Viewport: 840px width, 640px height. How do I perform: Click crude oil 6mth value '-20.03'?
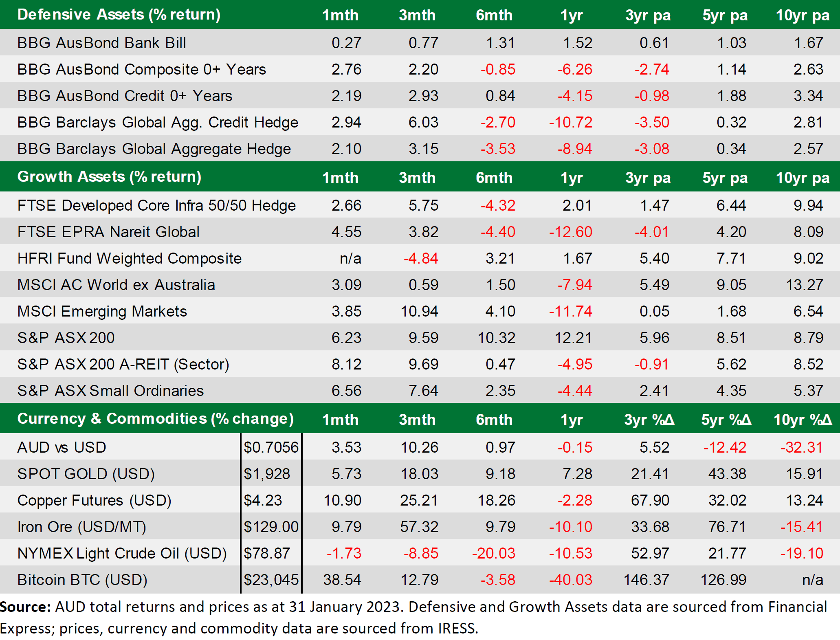pyautogui.click(x=494, y=553)
